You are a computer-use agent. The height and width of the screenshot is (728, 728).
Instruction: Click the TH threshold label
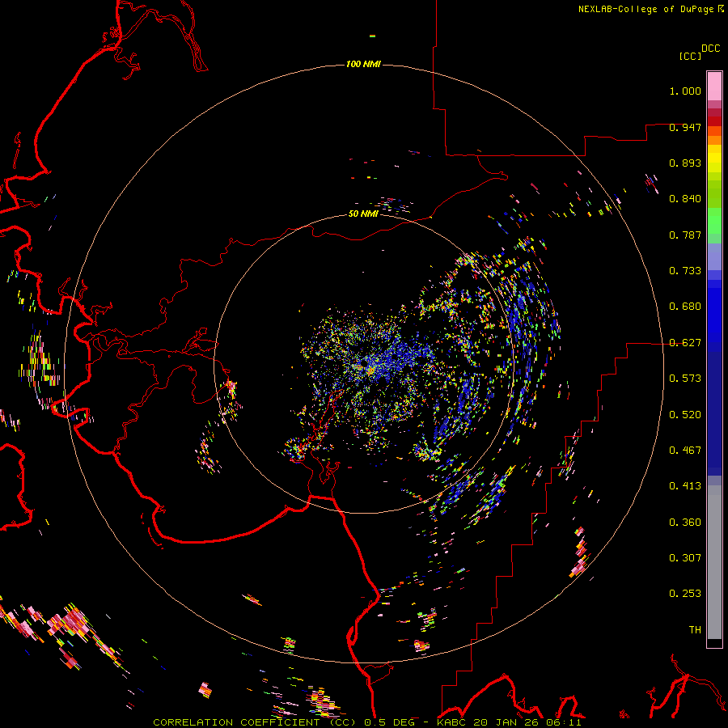point(695,630)
